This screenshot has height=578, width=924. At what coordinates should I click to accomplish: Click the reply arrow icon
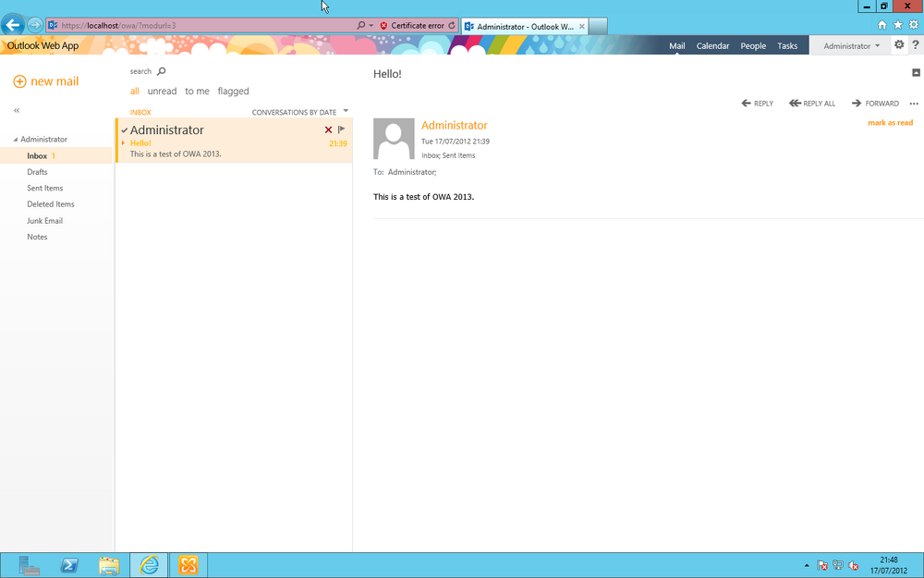click(x=746, y=104)
